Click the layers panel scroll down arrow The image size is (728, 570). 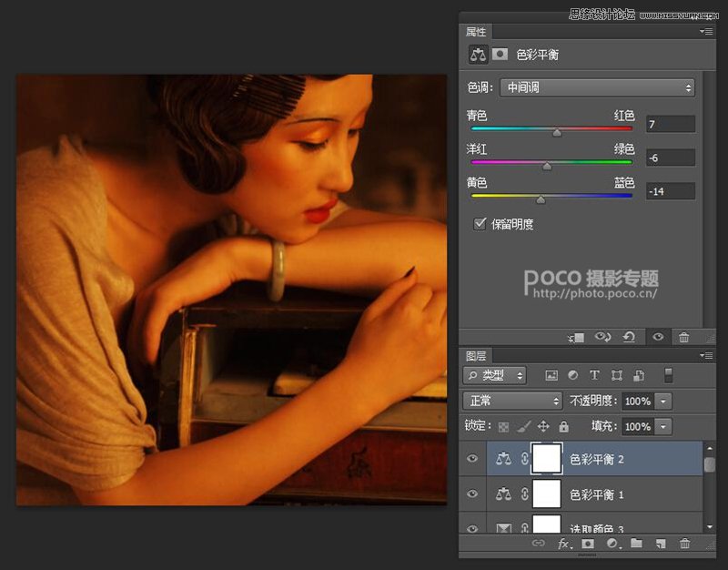[x=710, y=527]
